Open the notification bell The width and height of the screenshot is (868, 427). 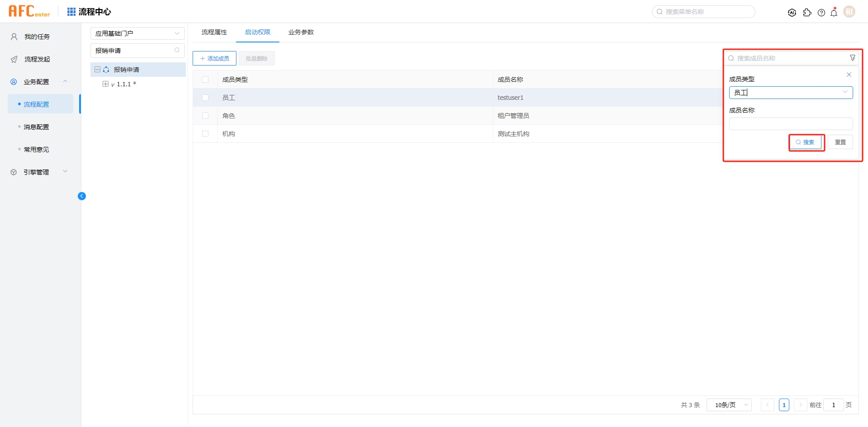pyautogui.click(x=834, y=13)
